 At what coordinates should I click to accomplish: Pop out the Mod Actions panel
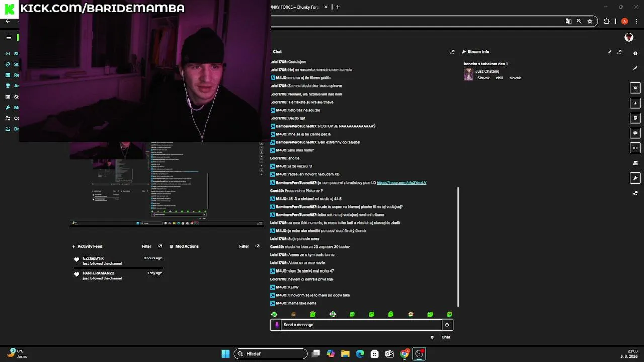click(x=257, y=246)
